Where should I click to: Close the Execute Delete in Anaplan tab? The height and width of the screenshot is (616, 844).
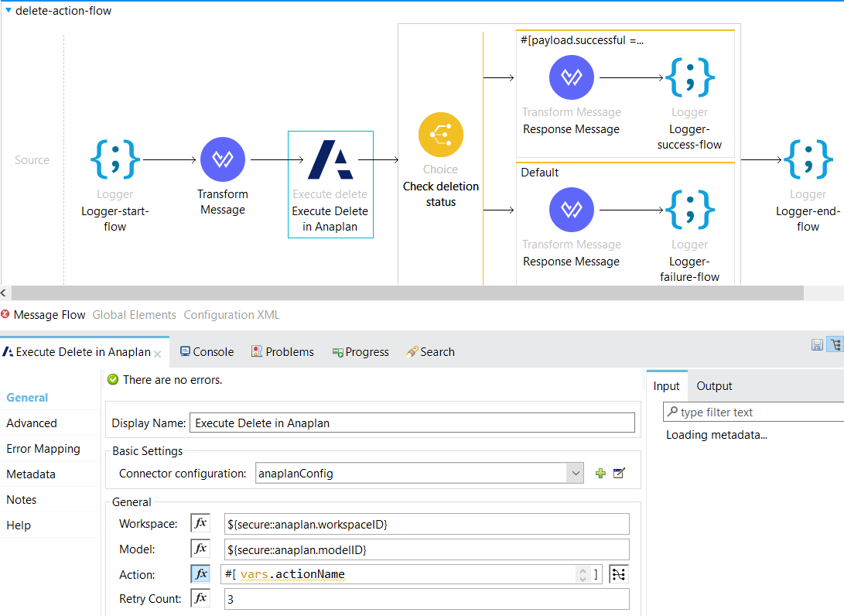(x=157, y=354)
